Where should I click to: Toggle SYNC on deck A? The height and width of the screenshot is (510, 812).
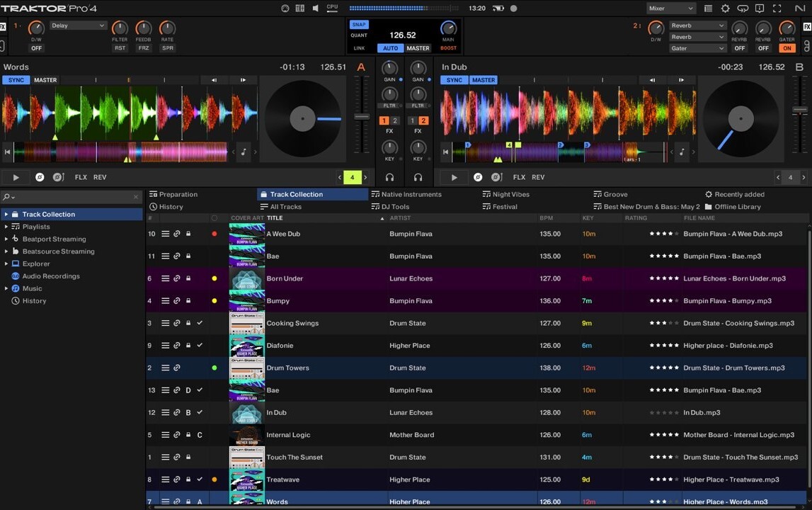pos(16,80)
